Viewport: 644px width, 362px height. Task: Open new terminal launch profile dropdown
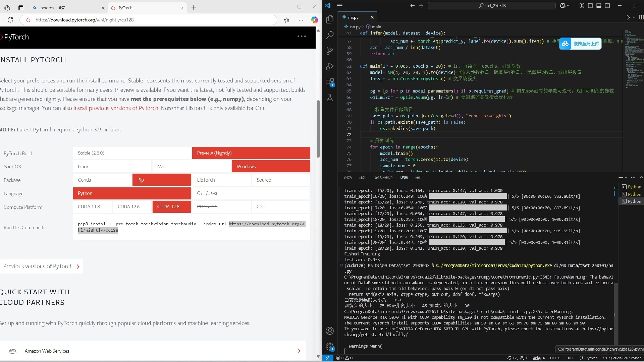pos(626,178)
